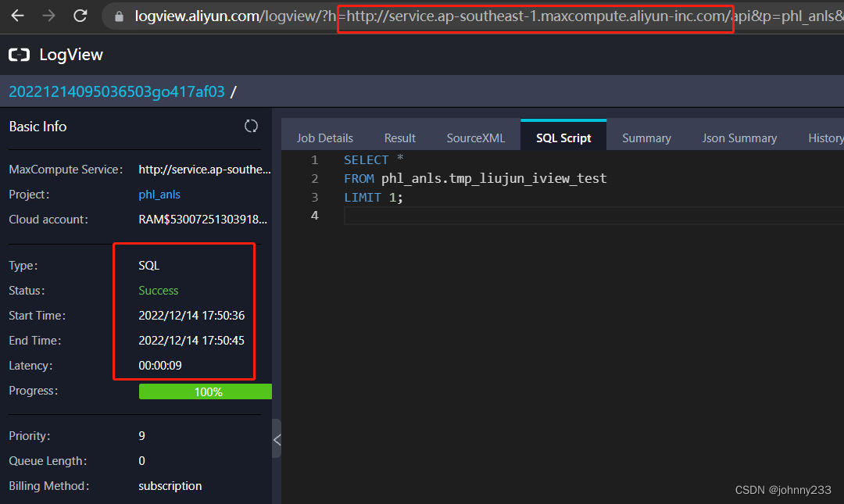Click the site security lock icon
This screenshot has height=504, width=844.
tap(118, 15)
